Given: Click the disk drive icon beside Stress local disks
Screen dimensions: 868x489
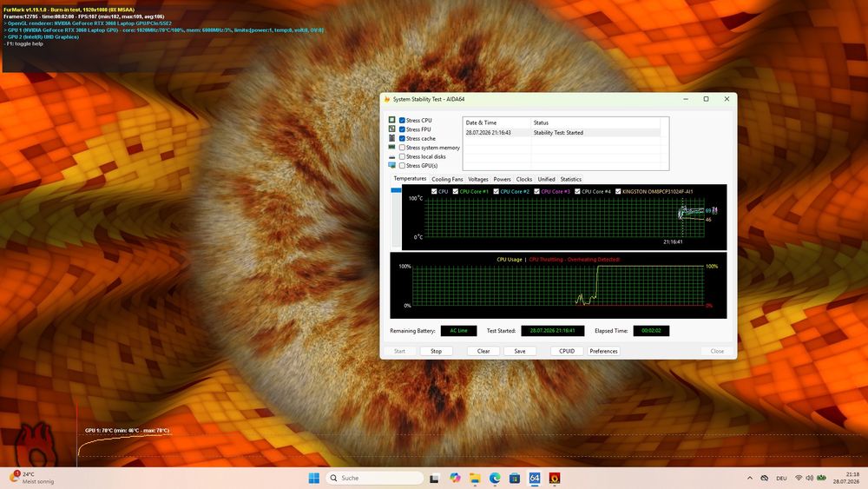Looking at the screenshot, I should tap(392, 156).
